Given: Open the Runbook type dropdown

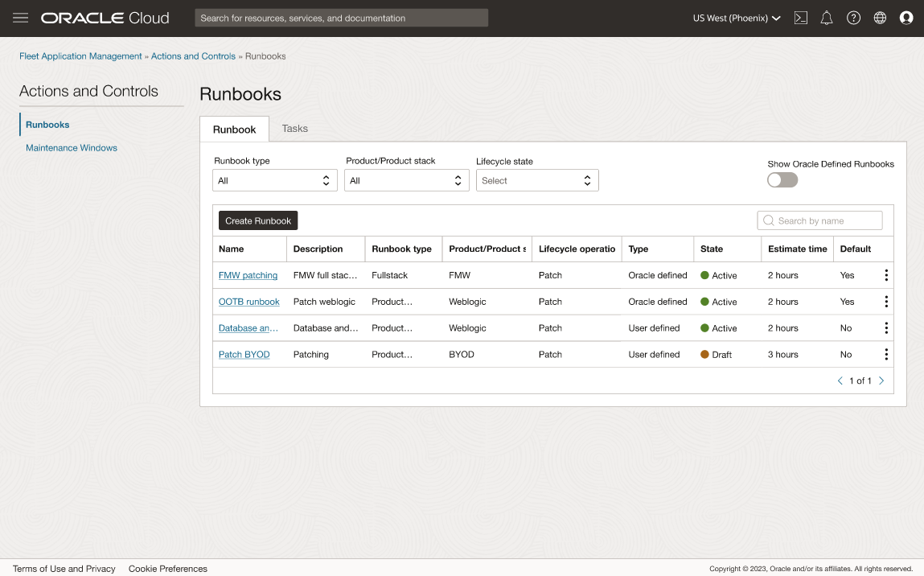Looking at the screenshot, I should (274, 180).
